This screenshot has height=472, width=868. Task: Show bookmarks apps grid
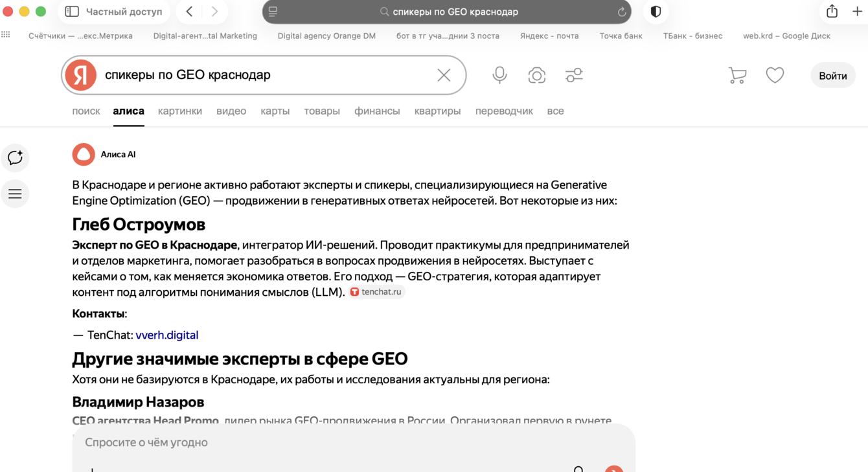coord(6,35)
